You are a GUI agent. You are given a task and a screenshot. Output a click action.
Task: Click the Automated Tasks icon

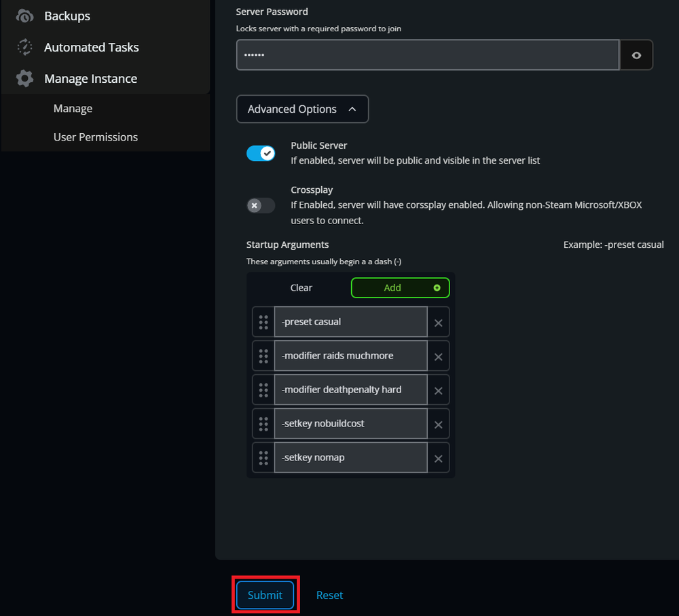(x=24, y=47)
